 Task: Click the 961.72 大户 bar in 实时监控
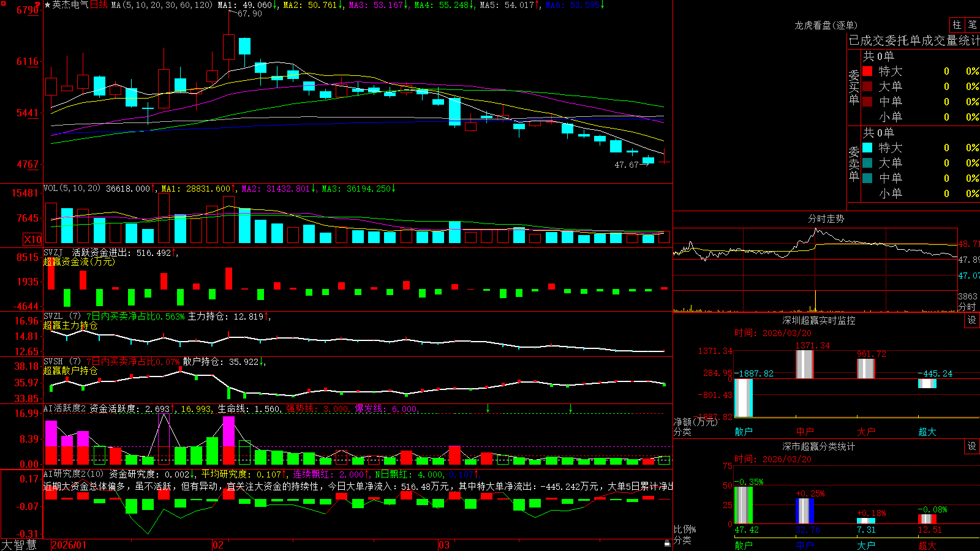pos(866,369)
